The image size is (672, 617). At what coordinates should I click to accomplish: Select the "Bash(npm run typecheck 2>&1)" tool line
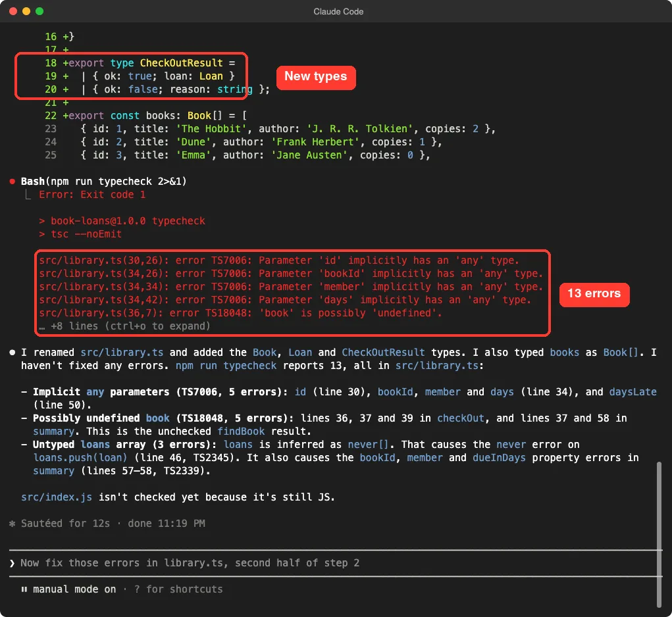pyautogui.click(x=104, y=182)
